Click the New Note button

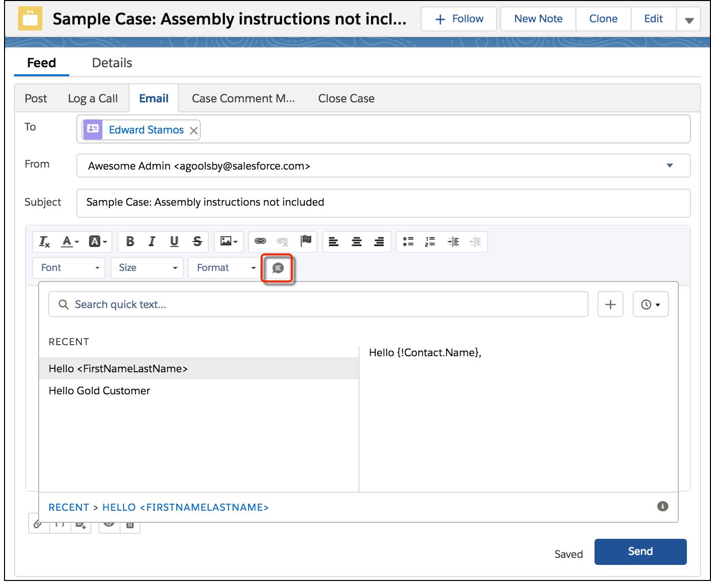coord(538,19)
